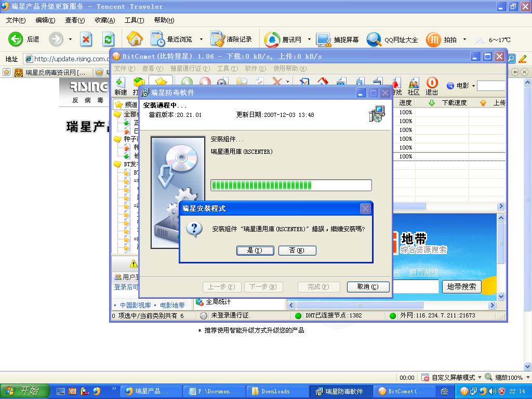Click Yes (是) in the Rising installer dialog
Screen dimensions: 532x399
tap(255, 250)
